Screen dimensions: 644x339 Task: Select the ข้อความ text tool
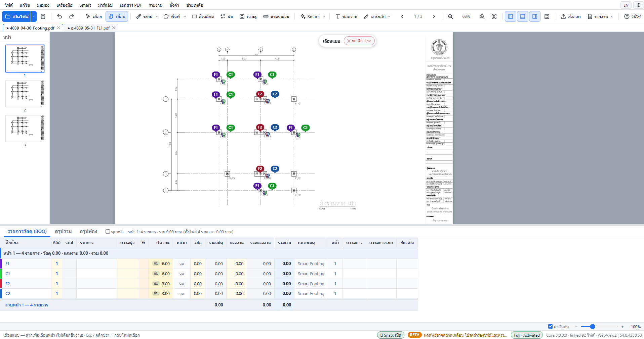click(346, 16)
